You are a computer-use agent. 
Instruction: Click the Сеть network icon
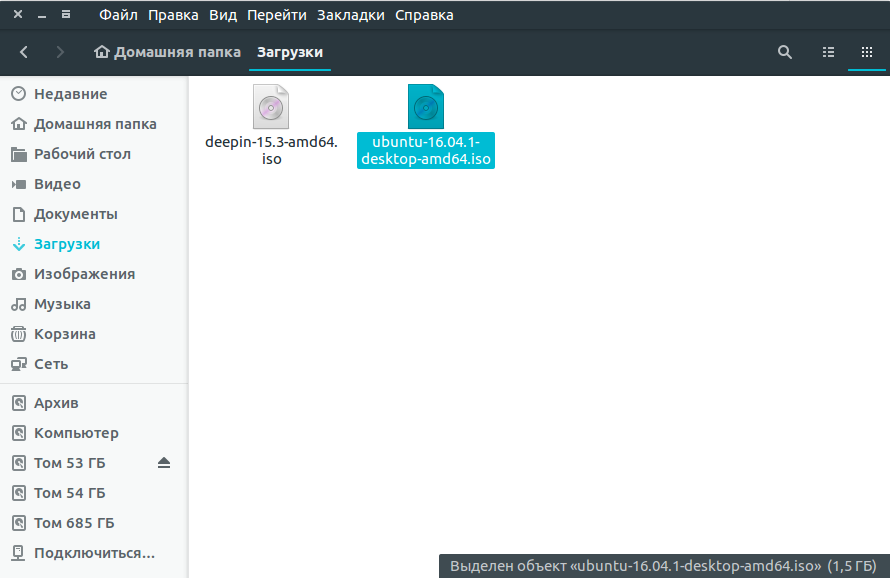point(19,364)
